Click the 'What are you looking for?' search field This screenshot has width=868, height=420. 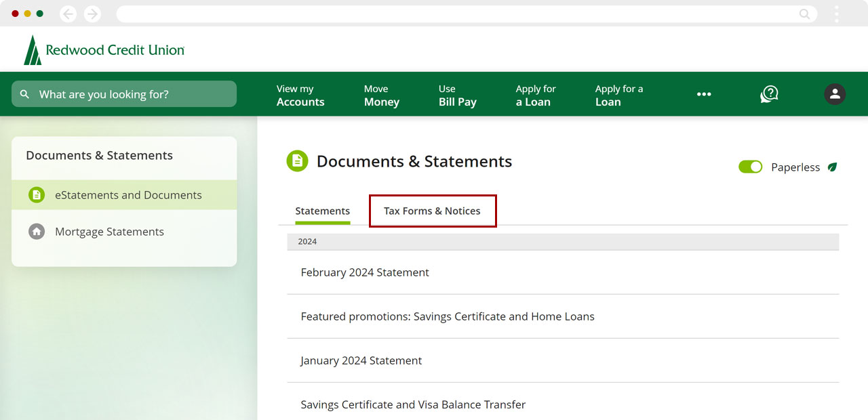click(124, 94)
